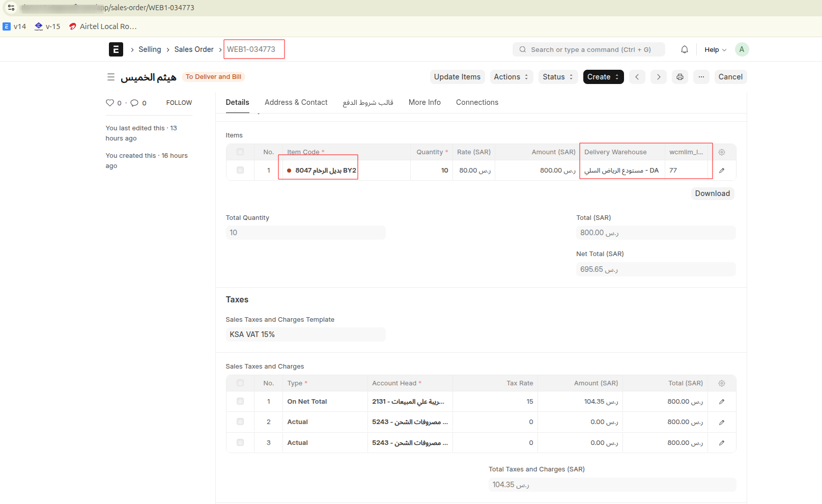Open the three-dot more options menu
The image size is (822, 504).
point(701,77)
